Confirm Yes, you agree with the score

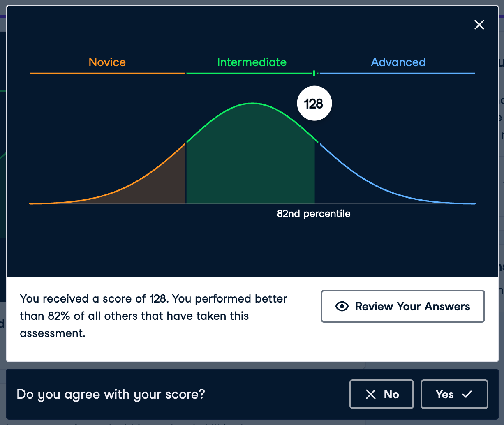[x=454, y=395]
